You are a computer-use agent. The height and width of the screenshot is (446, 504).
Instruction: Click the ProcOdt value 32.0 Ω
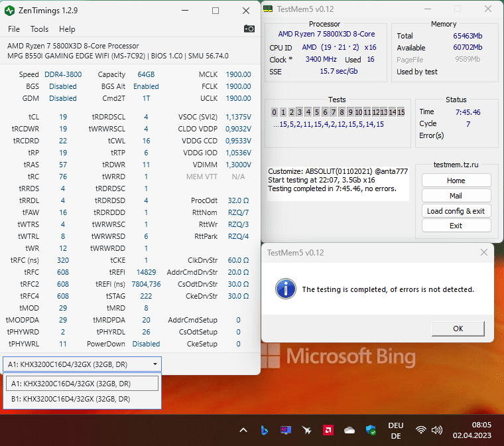click(238, 200)
